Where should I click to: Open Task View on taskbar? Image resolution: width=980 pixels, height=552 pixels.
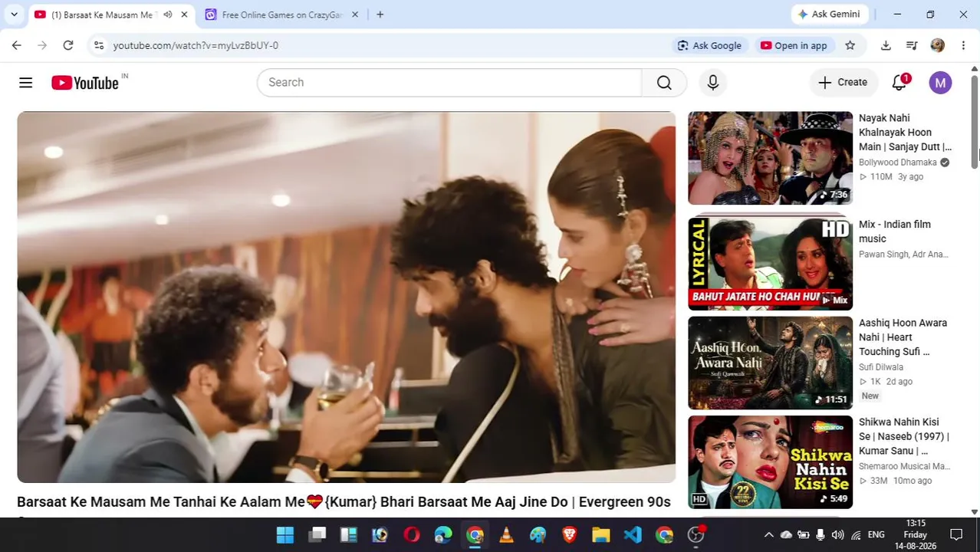pyautogui.click(x=317, y=534)
